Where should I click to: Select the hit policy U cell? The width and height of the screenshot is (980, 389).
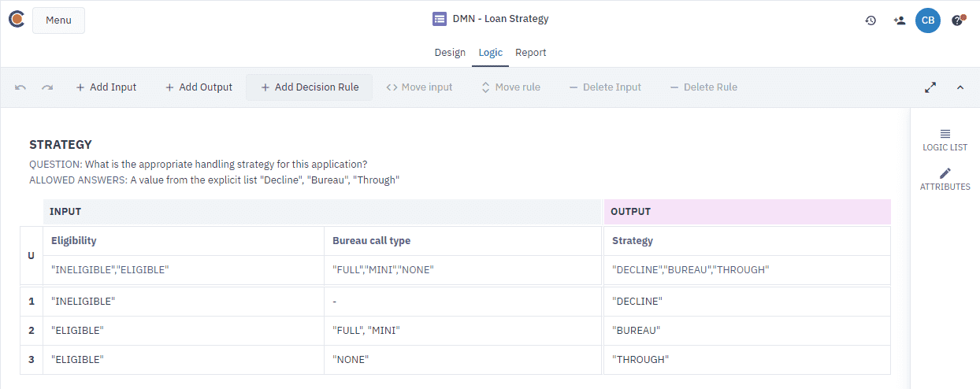coord(31,256)
